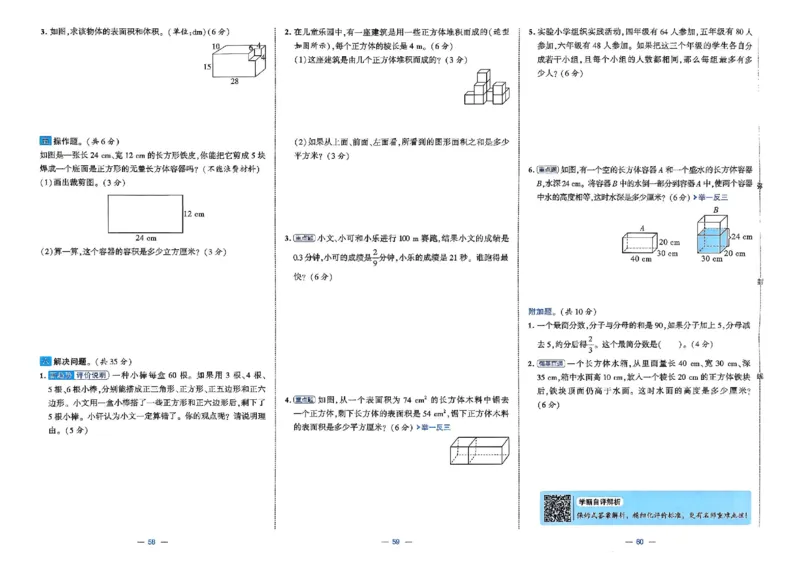
Task: Click sub-question (1)这座建筑是由几个正方体堆积而成的
Action: pos(381,60)
